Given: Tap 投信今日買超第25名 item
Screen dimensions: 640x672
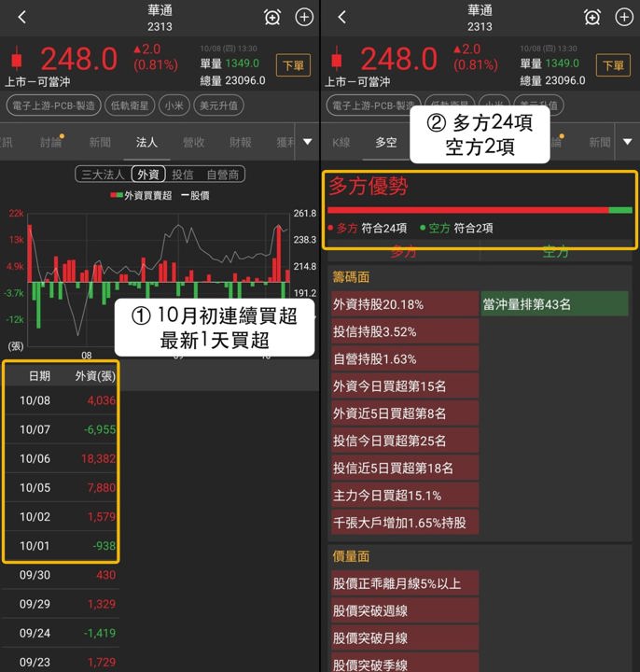Looking at the screenshot, I should point(404,441).
